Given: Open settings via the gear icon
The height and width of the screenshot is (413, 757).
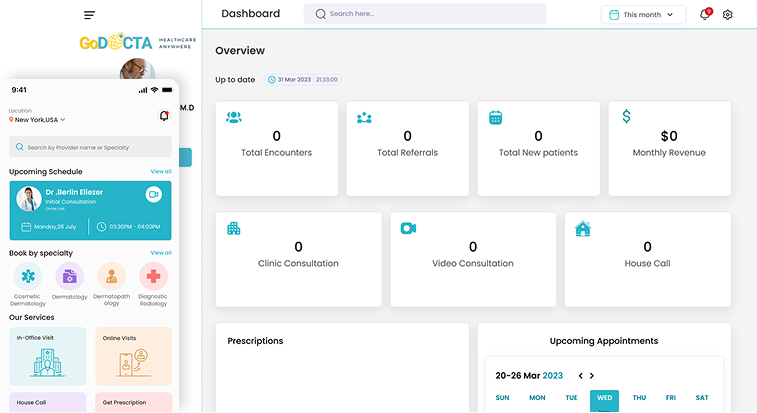Looking at the screenshot, I should 728,15.
